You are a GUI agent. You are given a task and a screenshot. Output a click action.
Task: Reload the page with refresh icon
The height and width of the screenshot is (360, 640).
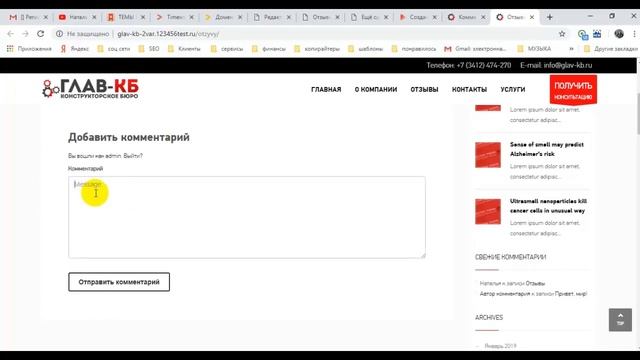tap(40, 34)
